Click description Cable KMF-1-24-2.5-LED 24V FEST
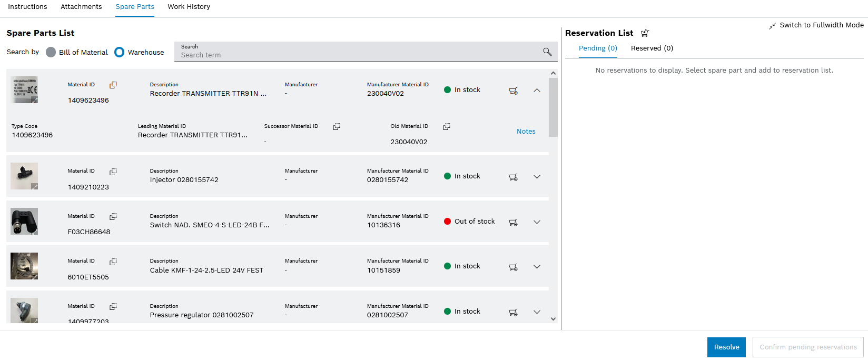 point(206,270)
